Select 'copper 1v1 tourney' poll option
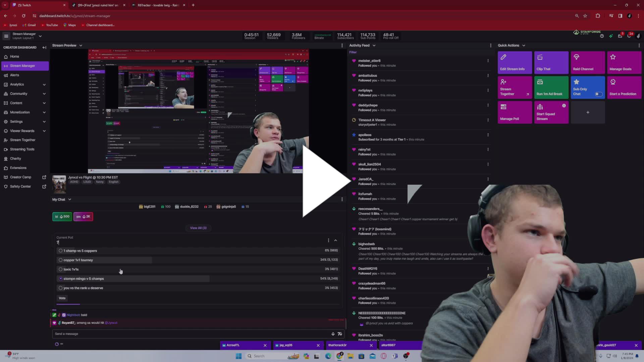 click(x=60, y=260)
